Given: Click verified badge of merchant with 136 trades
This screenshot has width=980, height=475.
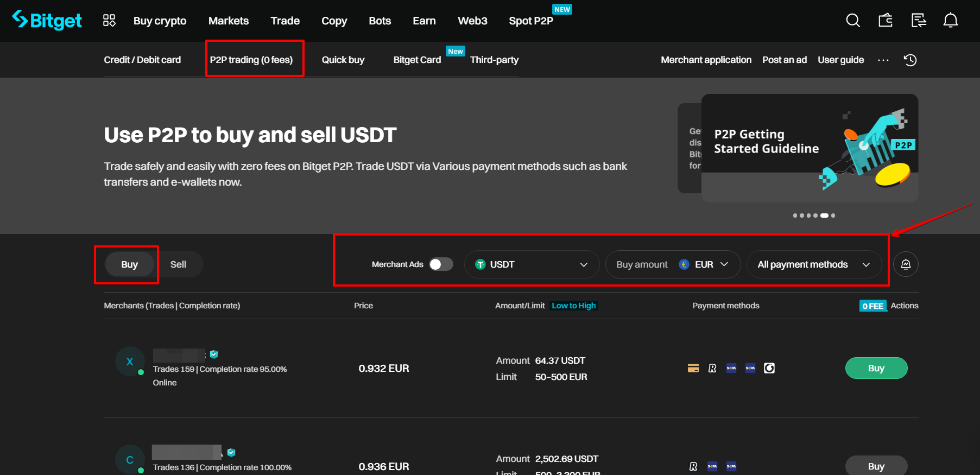Looking at the screenshot, I should click(231, 452).
